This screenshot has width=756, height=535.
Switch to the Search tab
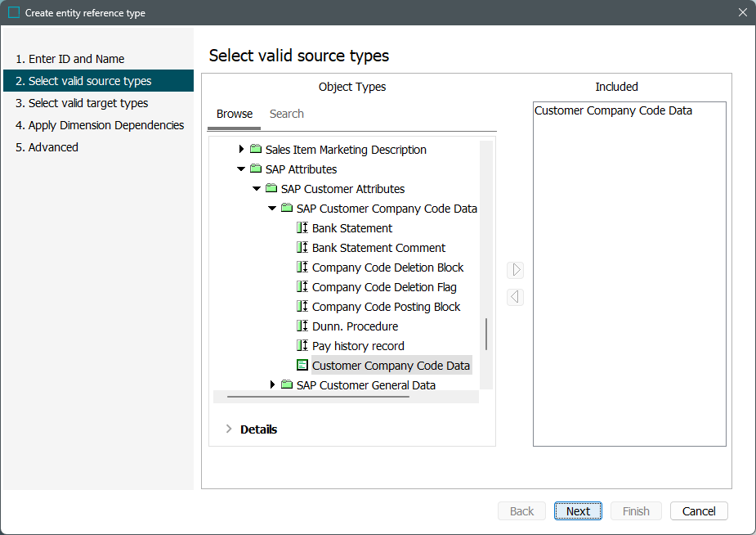tap(286, 114)
